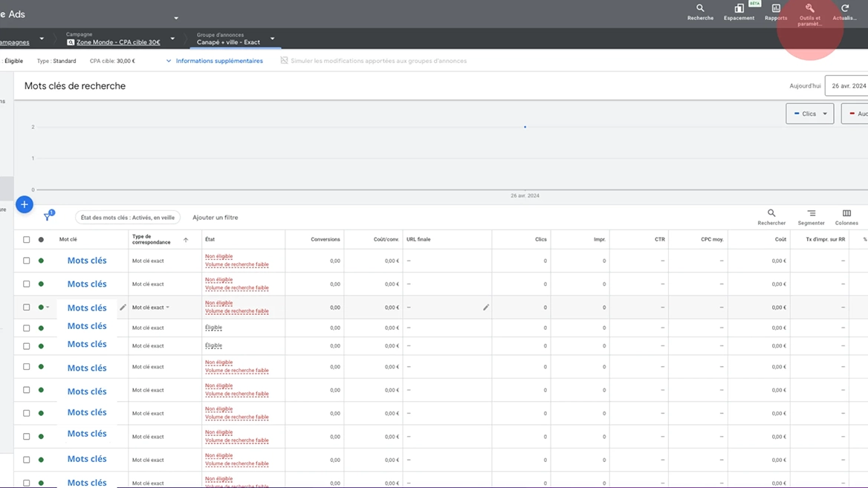Open the Campagnes breadcrumb dropdown arrow
Viewport: 868px width, 488px height.
42,39
